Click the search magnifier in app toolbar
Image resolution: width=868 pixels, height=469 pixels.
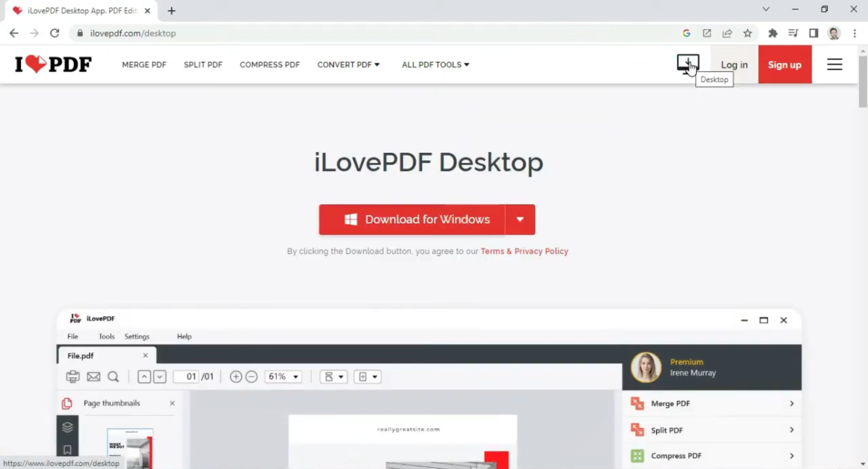tap(113, 377)
